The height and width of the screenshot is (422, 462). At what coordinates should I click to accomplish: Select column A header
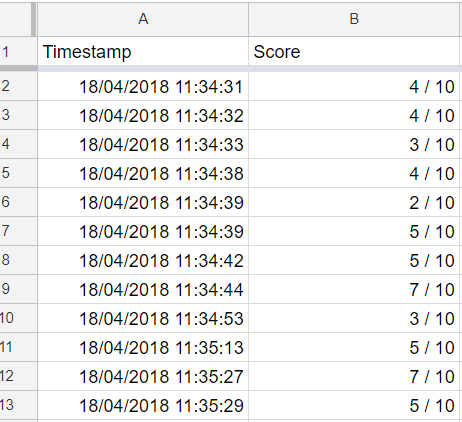(x=143, y=19)
